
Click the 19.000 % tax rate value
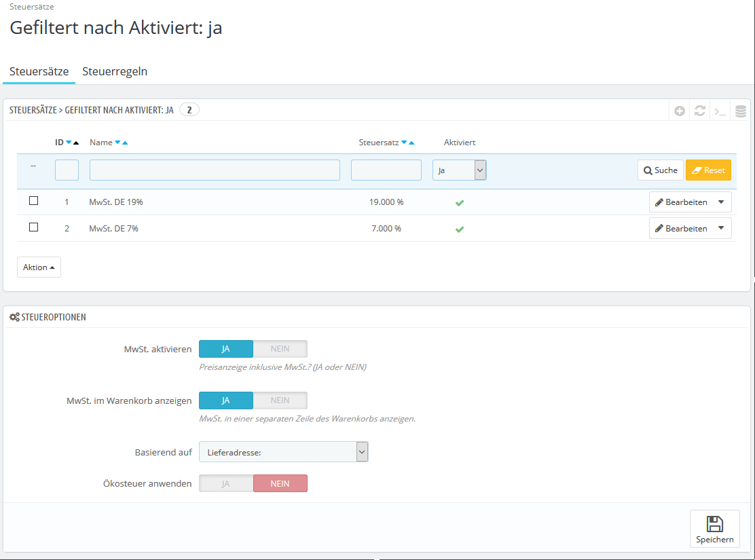[x=386, y=202]
